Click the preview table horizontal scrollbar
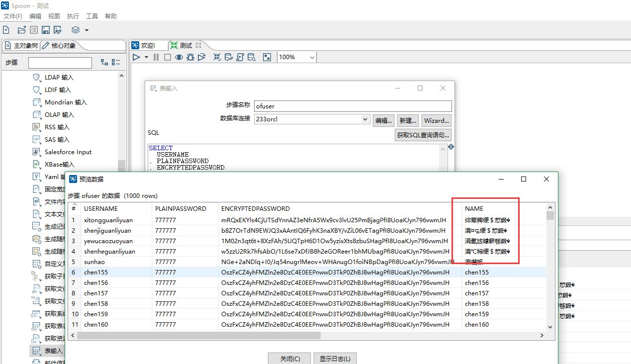This screenshot has width=631, height=364. (199, 336)
